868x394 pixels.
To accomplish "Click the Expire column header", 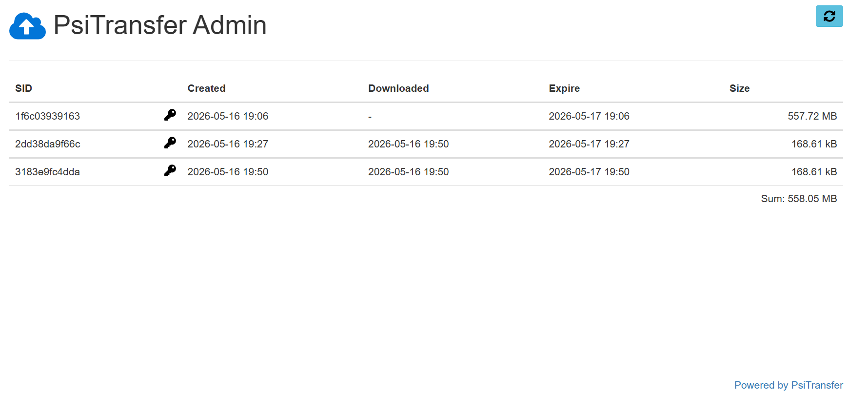I will click(x=564, y=88).
